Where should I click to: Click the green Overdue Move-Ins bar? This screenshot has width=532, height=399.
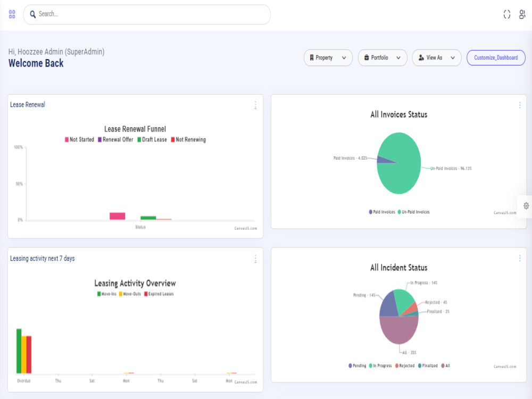(19, 351)
